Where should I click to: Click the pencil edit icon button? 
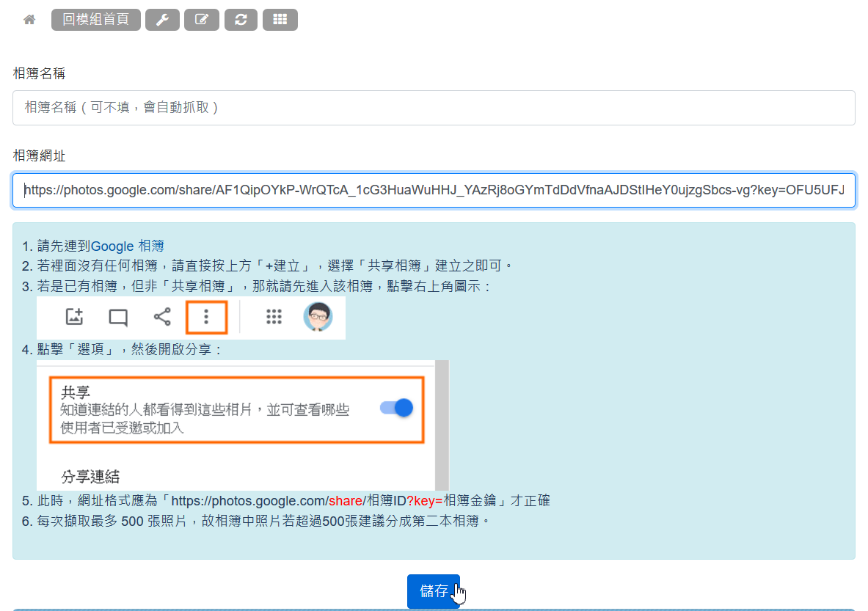(202, 20)
